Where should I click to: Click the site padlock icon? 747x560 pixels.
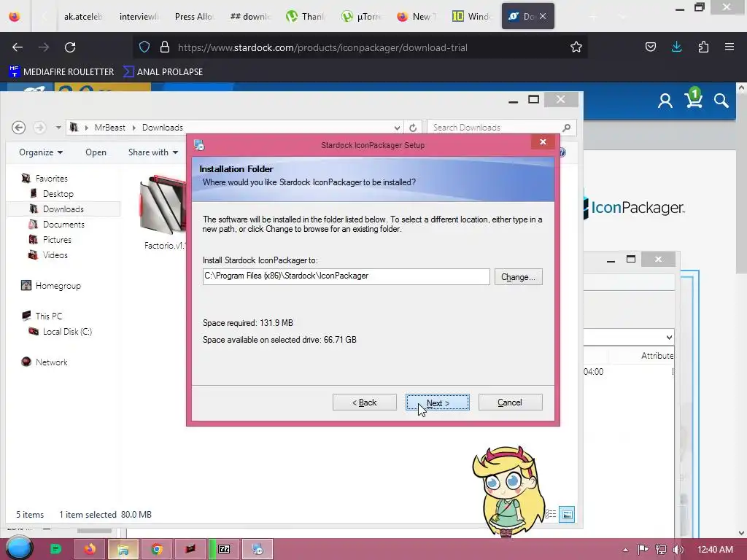point(165,47)
